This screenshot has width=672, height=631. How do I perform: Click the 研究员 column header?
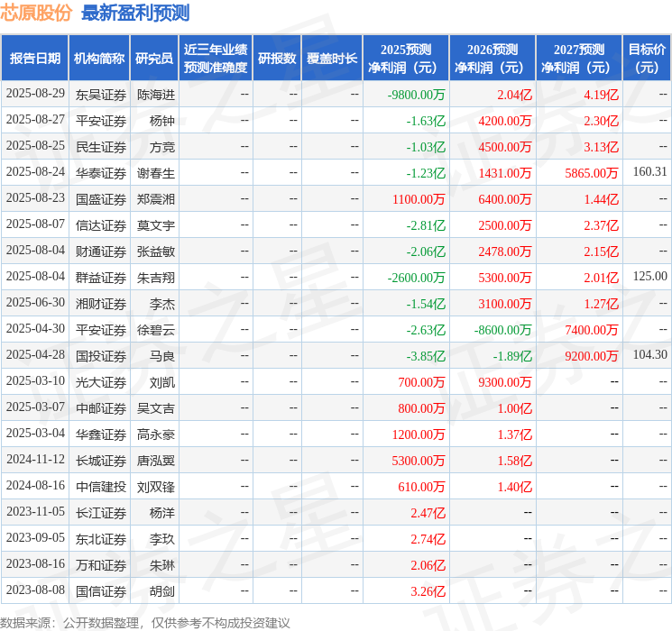tap(154, 58)
